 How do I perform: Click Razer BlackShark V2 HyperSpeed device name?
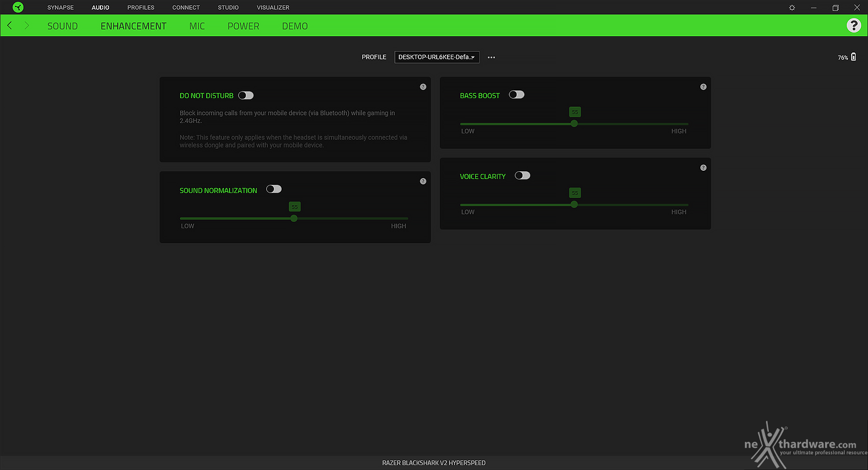[434, 463]
